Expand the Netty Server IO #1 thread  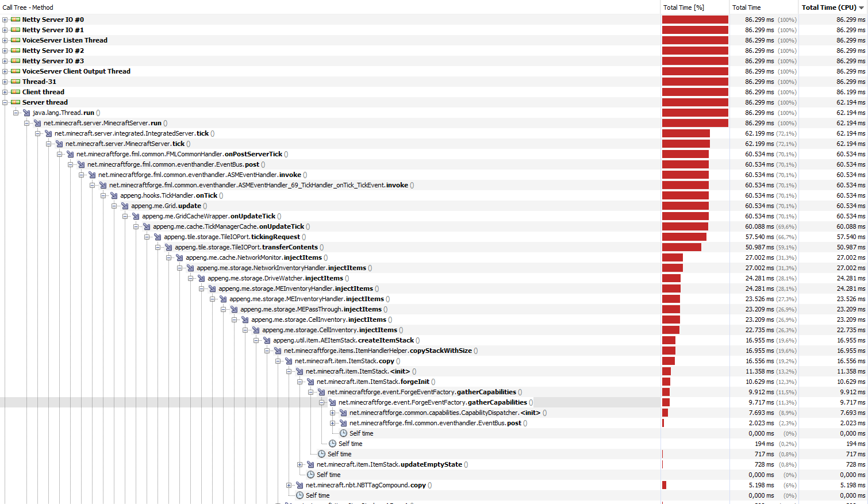5,30
